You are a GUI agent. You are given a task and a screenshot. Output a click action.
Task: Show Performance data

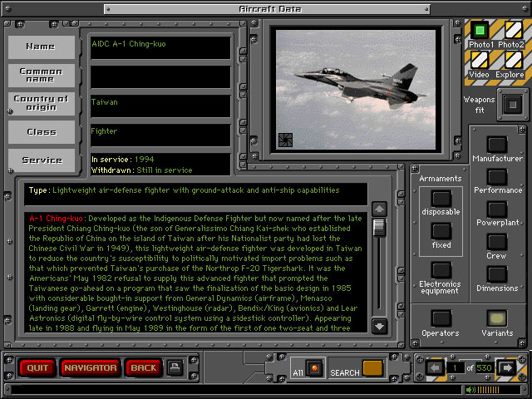pos(497,177)
